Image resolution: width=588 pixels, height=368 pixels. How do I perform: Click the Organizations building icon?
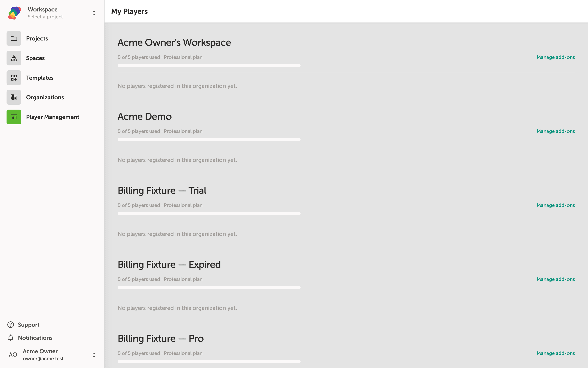pos(14,97)
